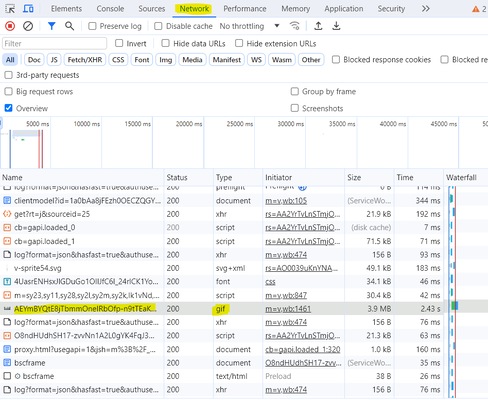Enable Big request rows
This screenshot has height=400, width=488.
tap(8, 91)
